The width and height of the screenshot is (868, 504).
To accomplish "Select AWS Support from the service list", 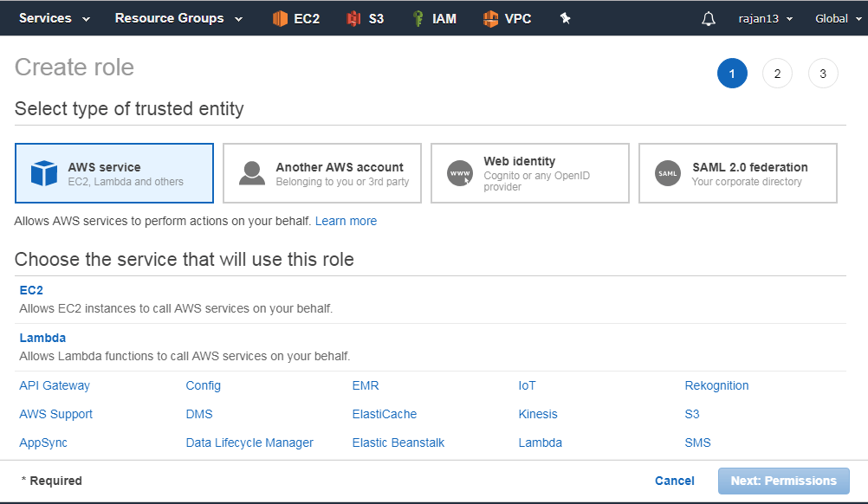I will 56,415.
